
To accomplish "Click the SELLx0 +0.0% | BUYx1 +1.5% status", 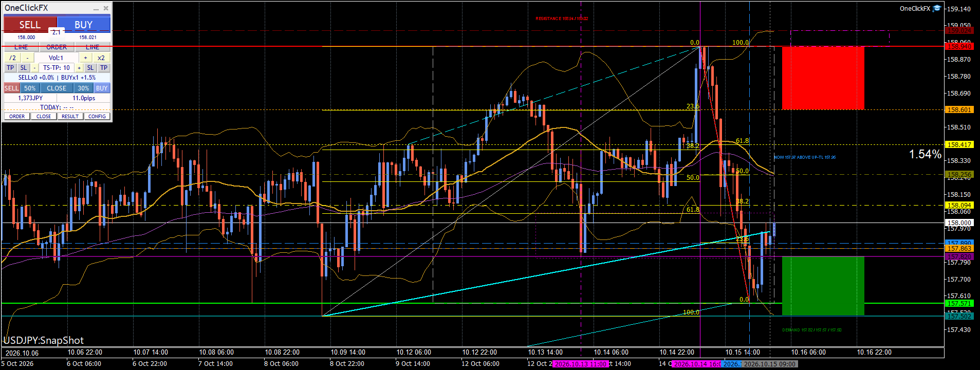I will [x=57, y=78].
